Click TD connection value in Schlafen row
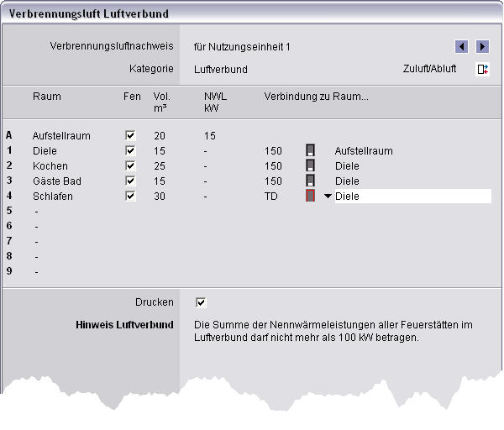Screen dimensions: 504x430 [271, 197]
